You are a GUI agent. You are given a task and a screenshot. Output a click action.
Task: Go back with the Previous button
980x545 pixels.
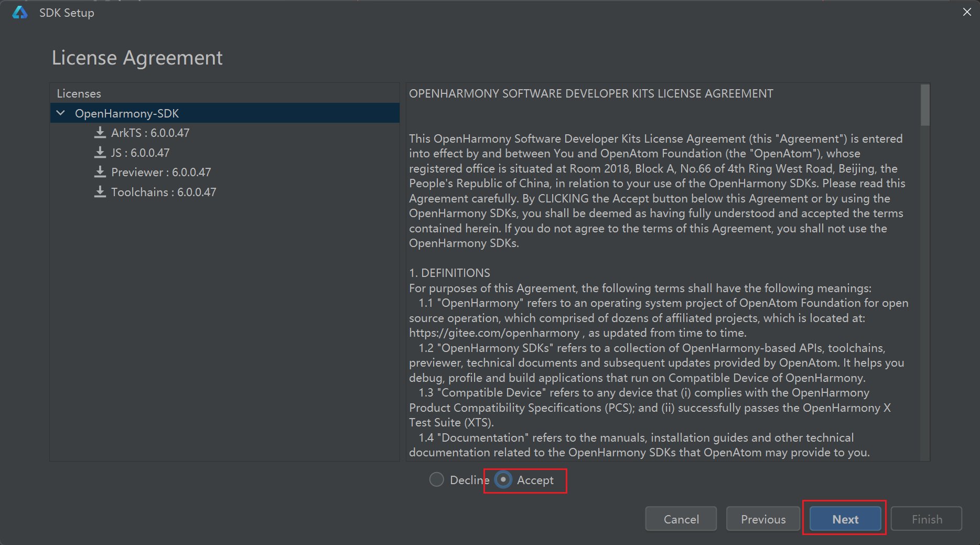point(763,519)
